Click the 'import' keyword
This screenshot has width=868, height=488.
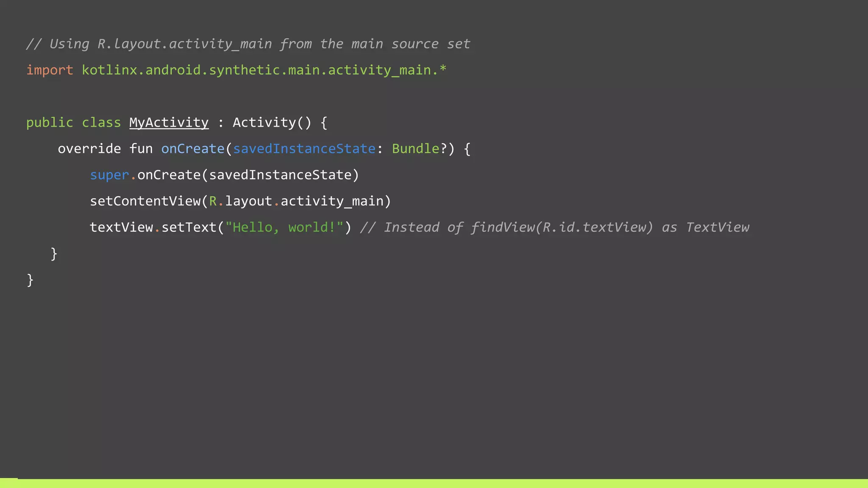pos(50,70)
